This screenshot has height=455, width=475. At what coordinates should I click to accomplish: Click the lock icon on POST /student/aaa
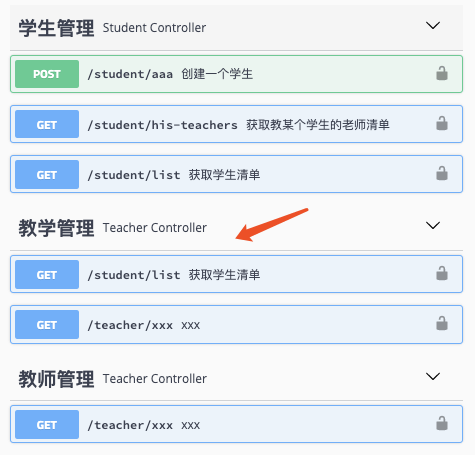pyautogui.click(x=442, y=73)
